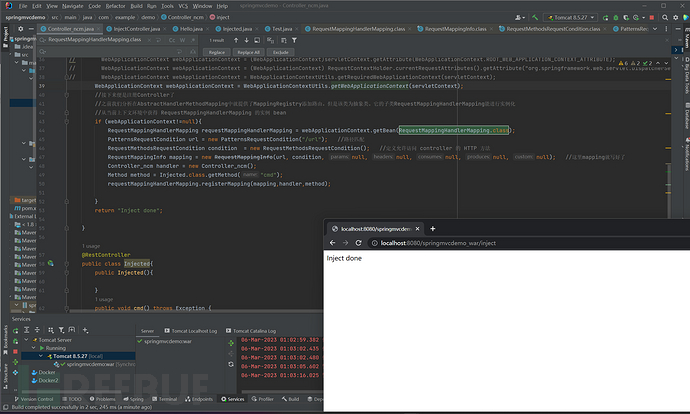This screenshot has width=690, height=414.
Task: Toggle Project side panel strip
Action: tap(5, 35)
